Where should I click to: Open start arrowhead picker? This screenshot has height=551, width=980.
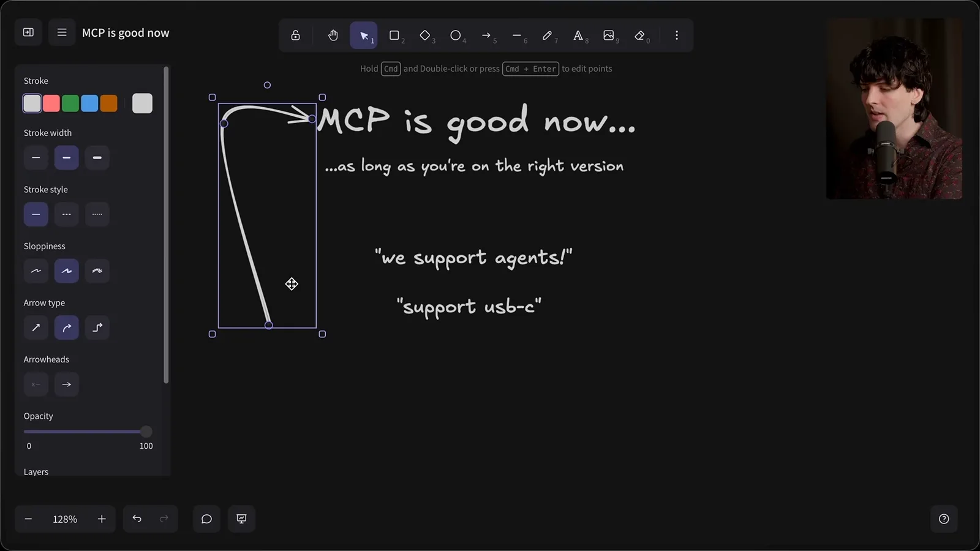(x=36, y=384)
